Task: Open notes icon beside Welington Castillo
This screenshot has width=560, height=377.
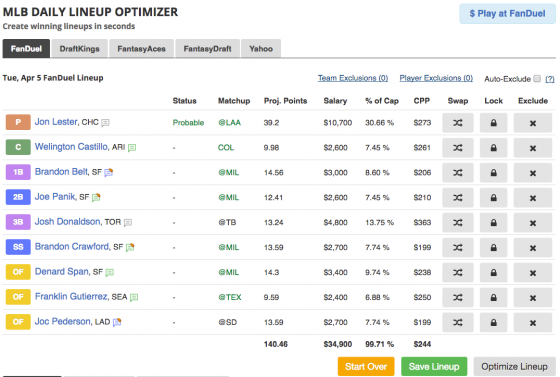Action: pos(132,147)
